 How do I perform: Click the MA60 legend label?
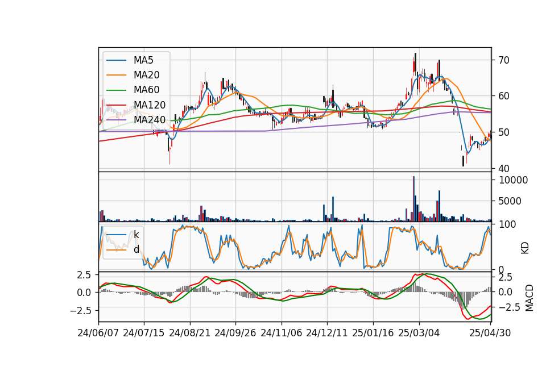pyautogui.click(x=146, y=90)
